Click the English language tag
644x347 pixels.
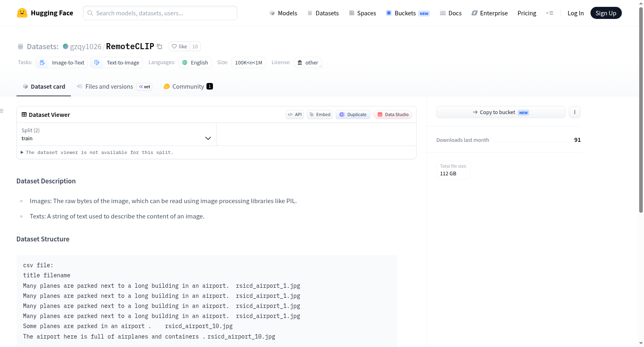[x=195, y=62]
